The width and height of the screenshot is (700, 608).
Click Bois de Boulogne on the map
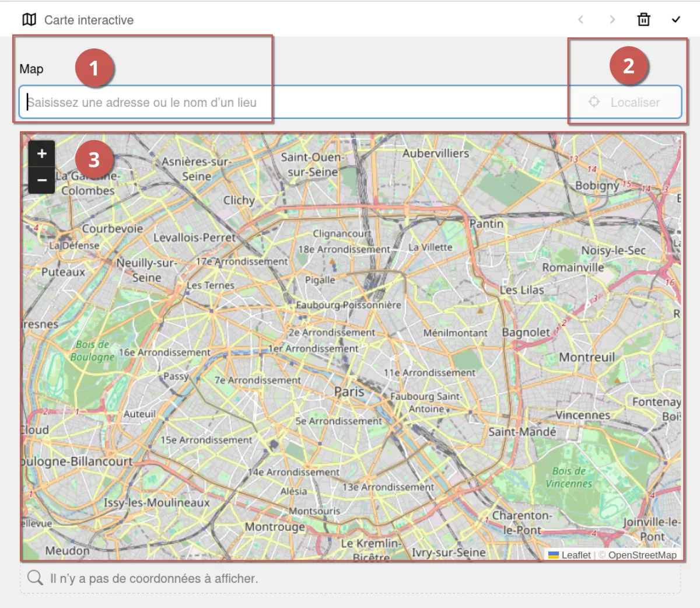click(92, 351)
